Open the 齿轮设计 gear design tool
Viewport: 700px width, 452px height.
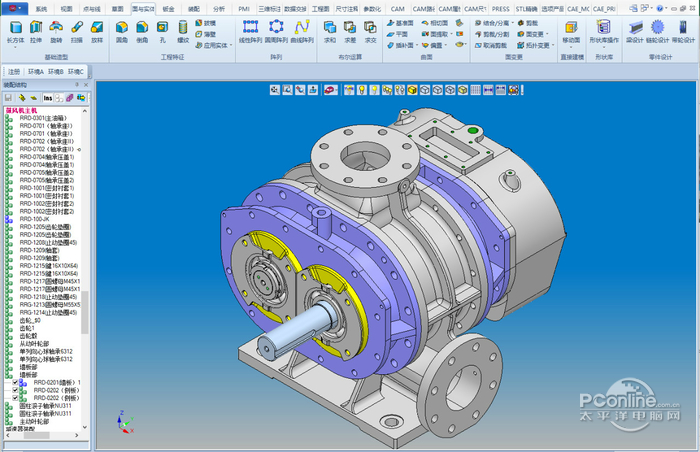coord(657,32)
